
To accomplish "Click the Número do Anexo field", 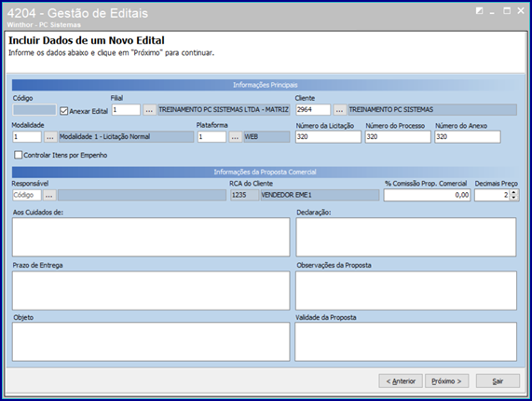I will click(x=467, y=137).
